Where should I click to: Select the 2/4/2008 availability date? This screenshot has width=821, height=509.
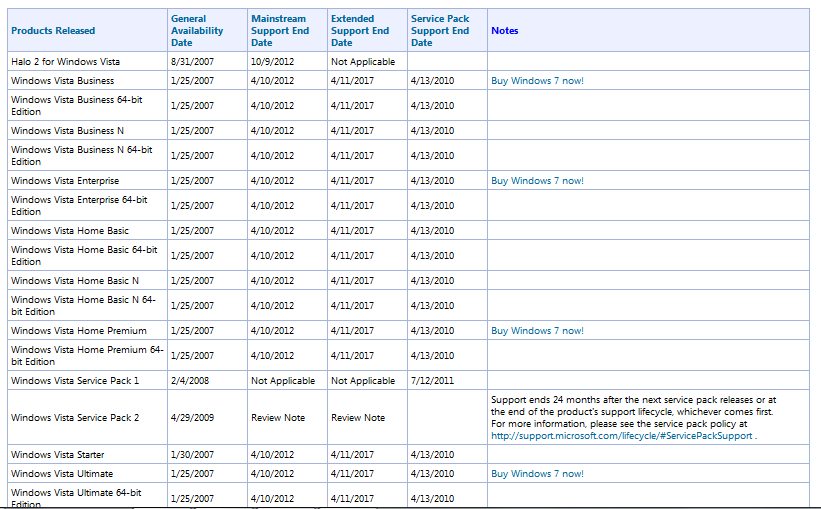pos(190,381)
